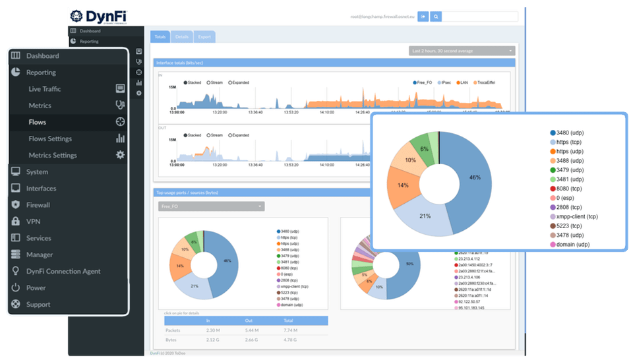The height and width of the screenshot is (364, 633).
Task: Switch to the Totals tab
Action: (x=160, y=37)
